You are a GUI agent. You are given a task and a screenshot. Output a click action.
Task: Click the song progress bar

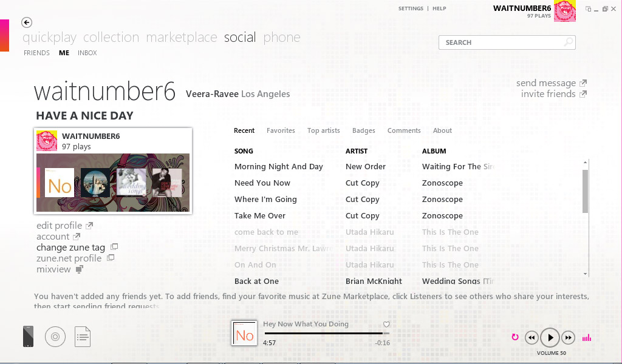327,334
